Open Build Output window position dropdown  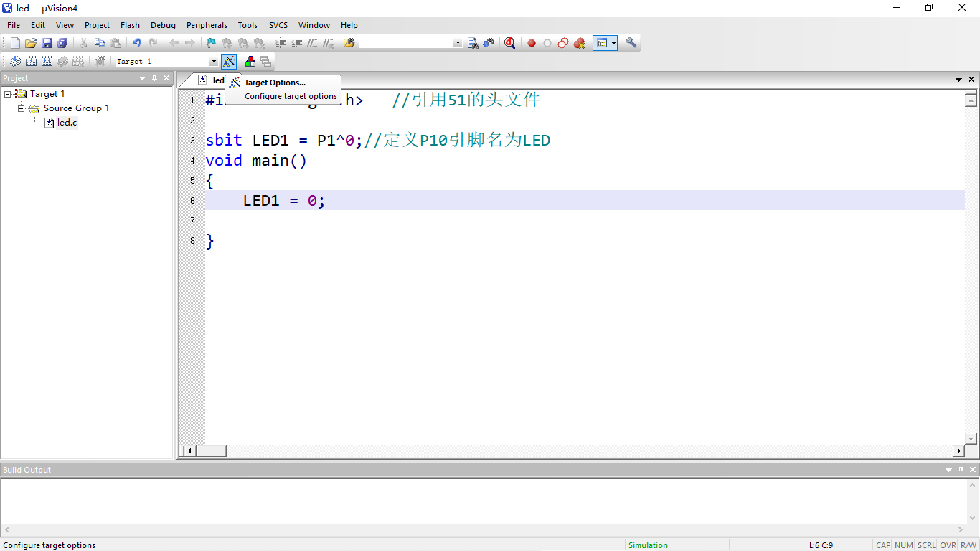coord(948,470)
